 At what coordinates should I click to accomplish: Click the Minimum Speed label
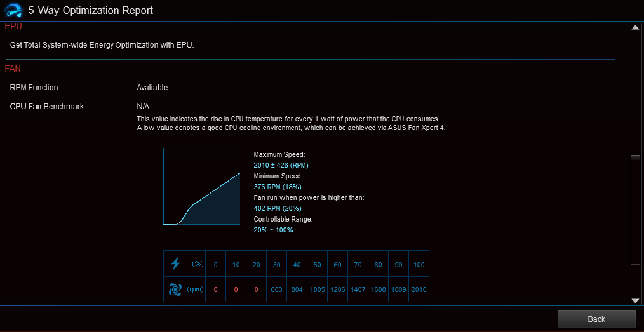coord(278,176)
